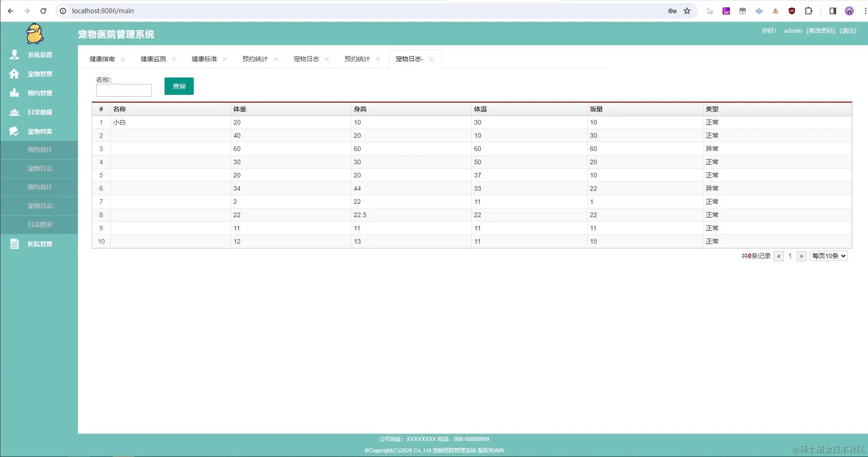Click the bar chart icon beside 预约管理
The height and width of the screenshot is (457, 868).
tap(15, 93)
